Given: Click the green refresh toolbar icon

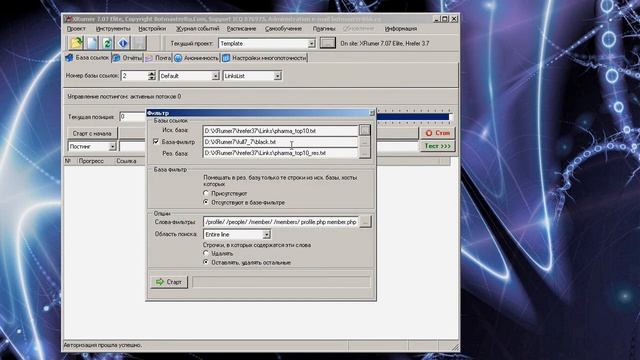Looking at the screenshot, I should coord(107,43).
